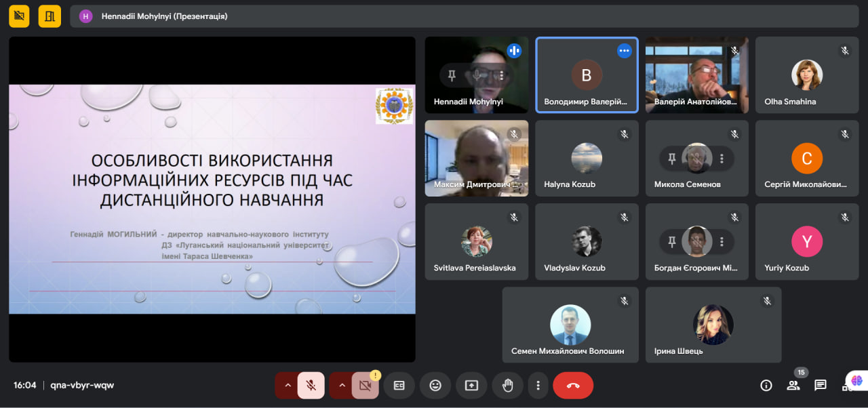Click the qna-vbyr-wqw meeting code
Image resolution: width=868 pixels, height=408 pixels.
pos(82,385)
